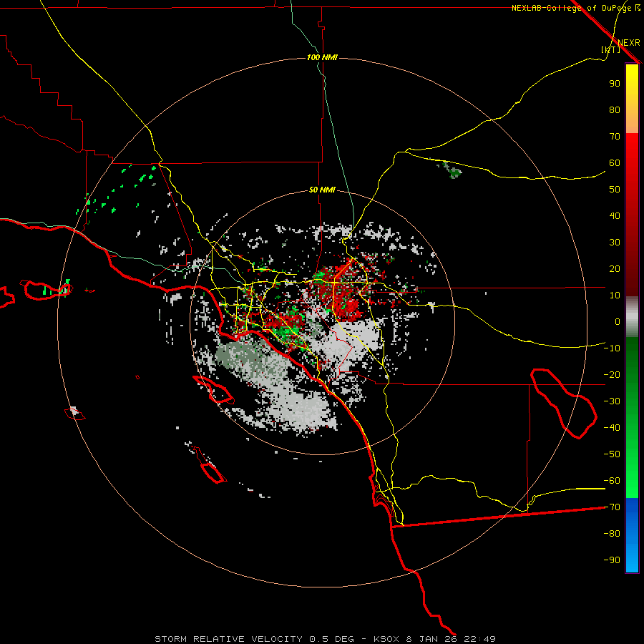Click the 22:49 timestamp
The image size is (644, 644).
pos(479,639)
